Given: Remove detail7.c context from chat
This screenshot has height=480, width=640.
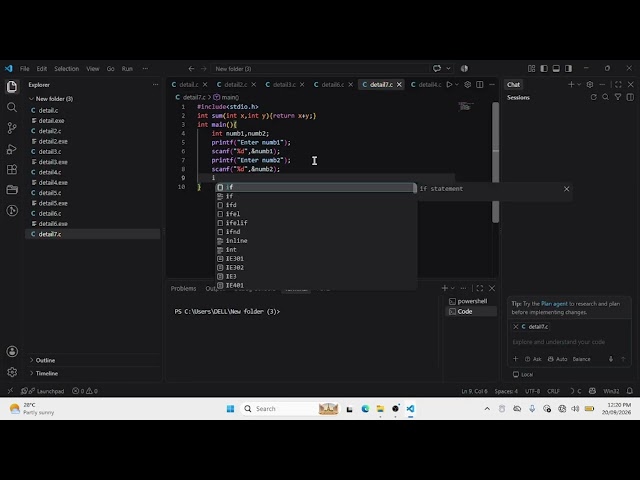Looking at the screenshot, I should coord(516,327).
